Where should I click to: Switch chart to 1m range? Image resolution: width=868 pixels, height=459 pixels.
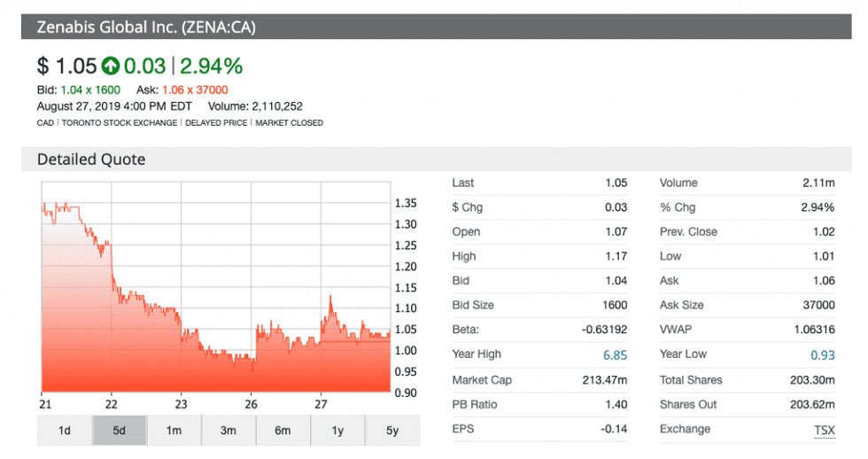pos(174,431)
